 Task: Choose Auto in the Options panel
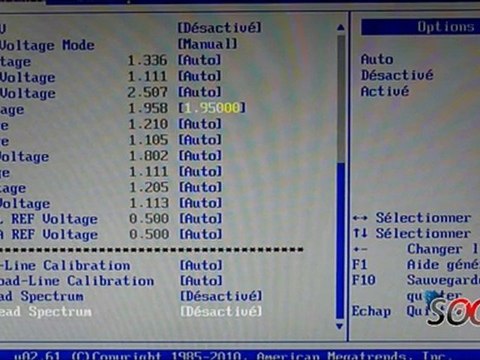click(x=377, y=60)
